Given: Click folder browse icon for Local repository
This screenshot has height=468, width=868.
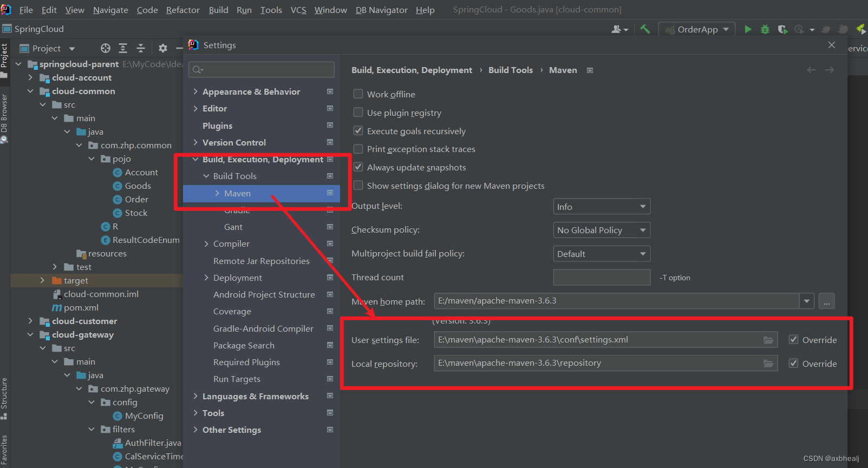Looking at the screenshot, I should (768, 363).
